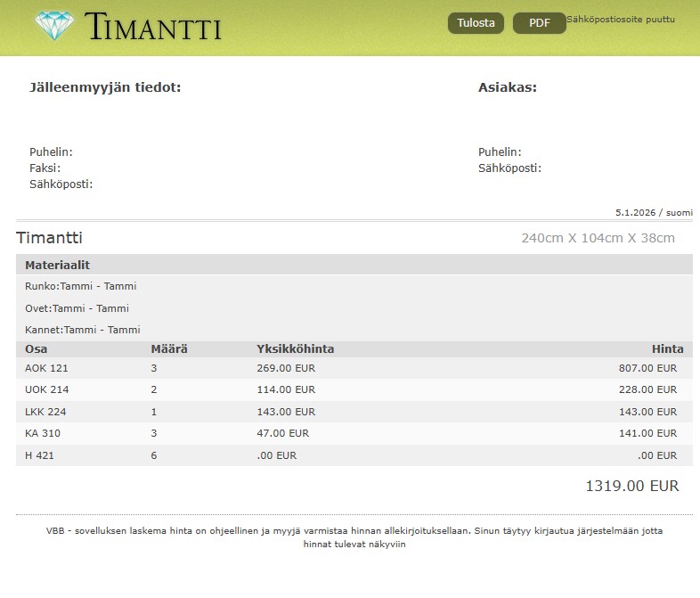Click the Materiaalit section header
700x598 pixels.
(57, 265)
